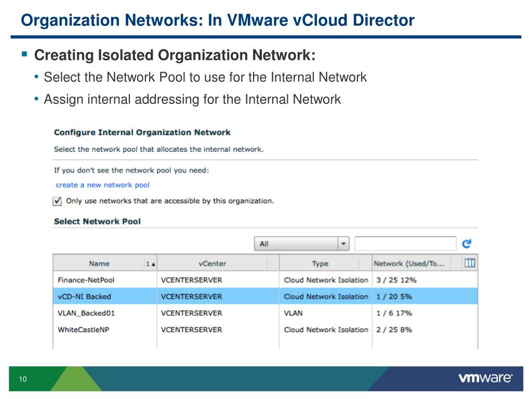The width and height of the screenshot is (532, 399).
Task: Click the '2 / 25 8%' usage value
Action: pyautogui.click(x=394, y=329)
